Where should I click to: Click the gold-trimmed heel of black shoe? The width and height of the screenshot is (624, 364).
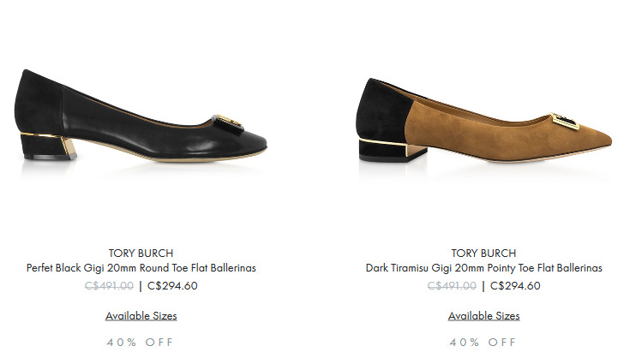coord(47,146)
